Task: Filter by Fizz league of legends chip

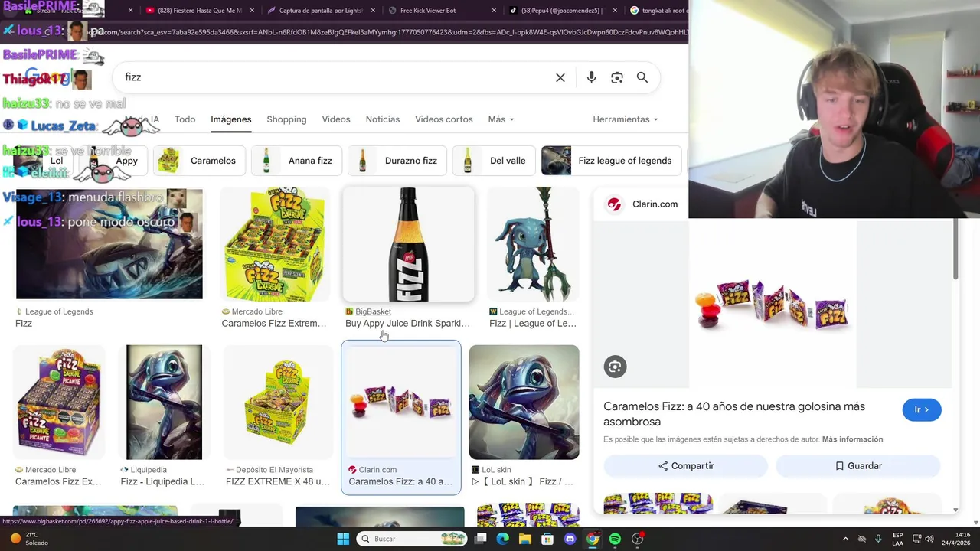Action: click(610, 161)
